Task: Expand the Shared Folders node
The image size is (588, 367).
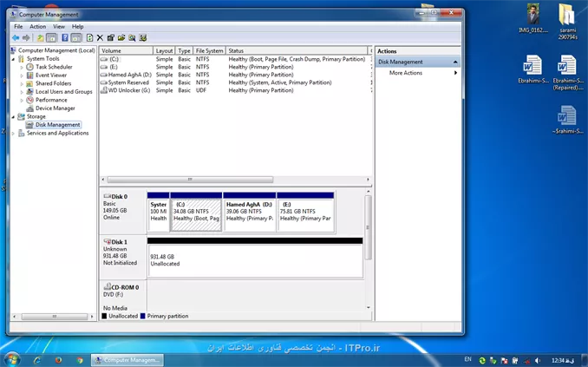Action: (x=22, y=83)
